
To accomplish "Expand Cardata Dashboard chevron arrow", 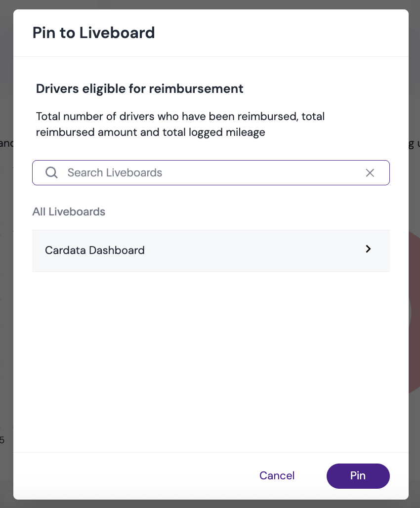I will (368, 249).
